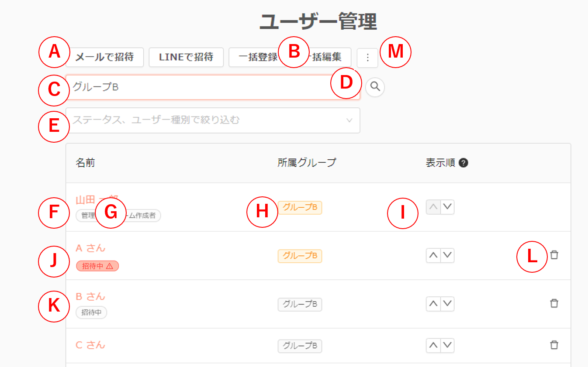The image size is (588, 367).
Task: Move A さん down in display order
Action: click(447, 256)
